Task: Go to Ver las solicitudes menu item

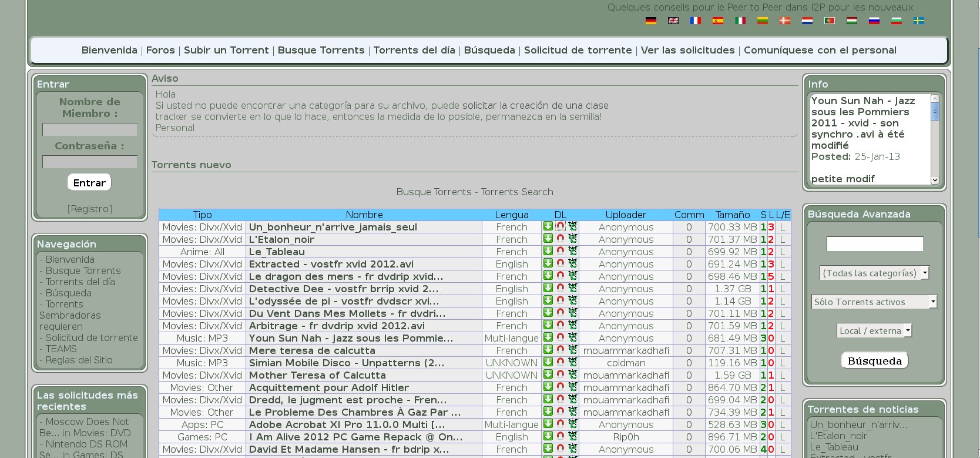Action: (687, 51)
